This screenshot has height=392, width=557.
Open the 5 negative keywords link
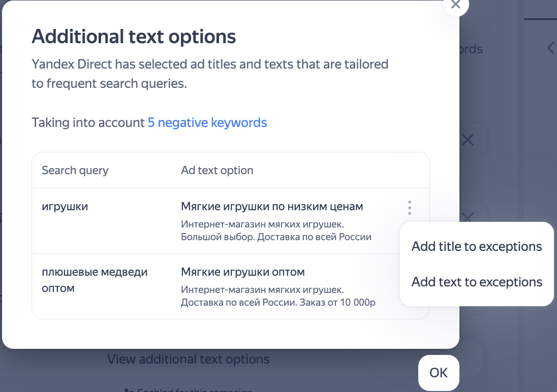(x=207, y=122)
